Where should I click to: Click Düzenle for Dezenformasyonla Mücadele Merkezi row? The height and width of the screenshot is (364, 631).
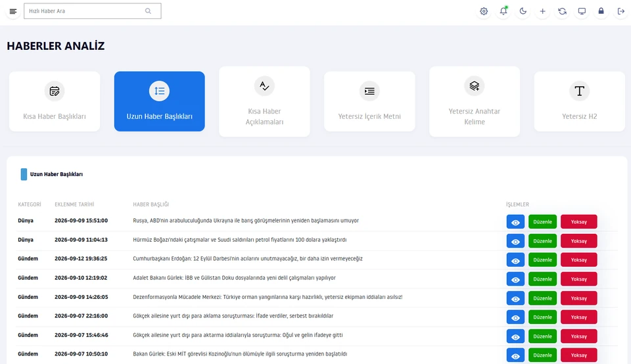542,298
